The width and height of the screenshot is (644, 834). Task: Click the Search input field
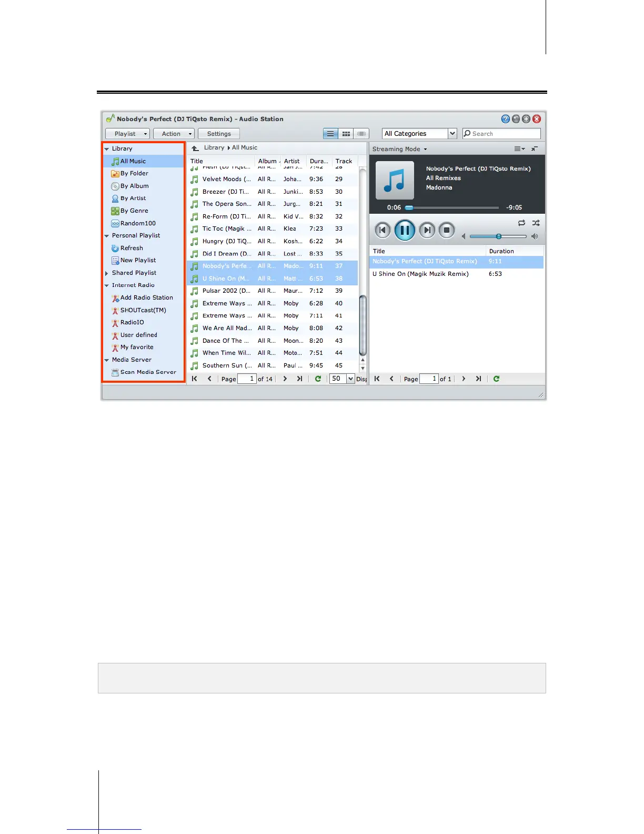click(x=501, y=134)
